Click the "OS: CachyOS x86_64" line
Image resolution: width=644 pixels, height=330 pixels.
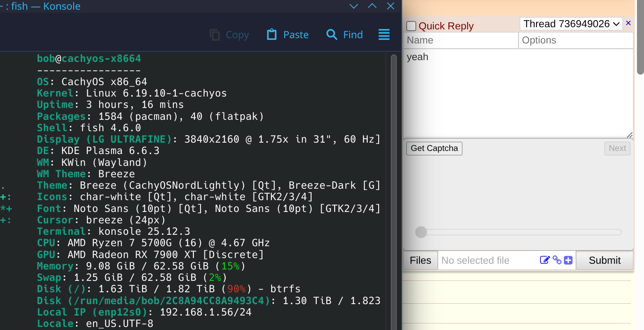pyautogui.click(x=92, y=82)
